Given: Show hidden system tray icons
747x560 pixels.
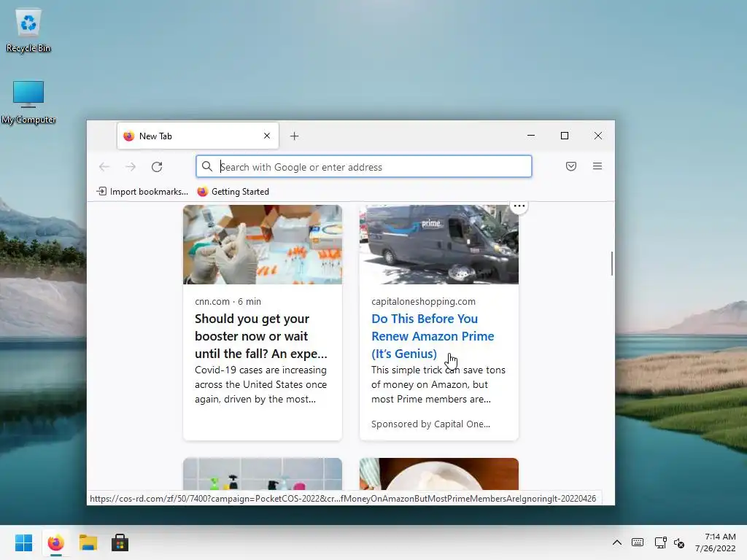Looking at the screenshot, I should point(617,542).
